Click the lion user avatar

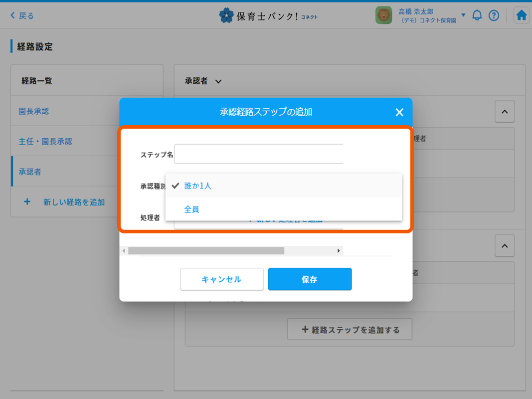tap(384, 15)
